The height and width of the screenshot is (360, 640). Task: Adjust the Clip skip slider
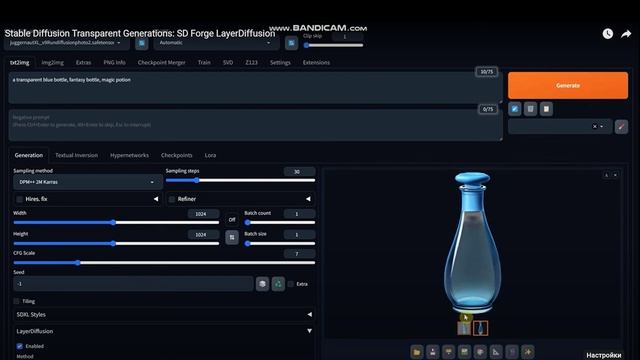point(333,45)
